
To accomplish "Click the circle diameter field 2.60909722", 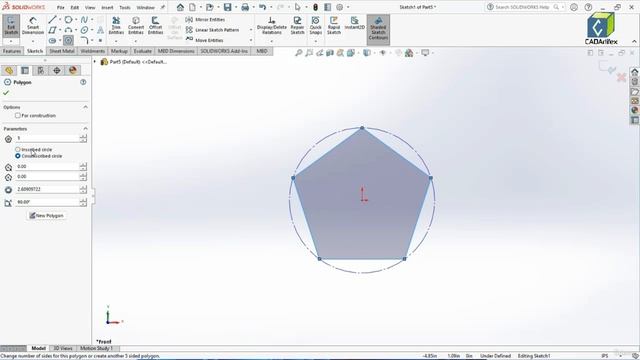I will (47, 189).
